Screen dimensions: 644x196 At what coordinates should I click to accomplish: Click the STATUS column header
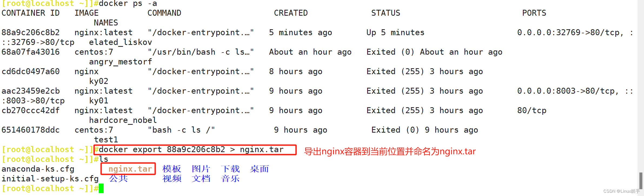click(x=386, y=13)
